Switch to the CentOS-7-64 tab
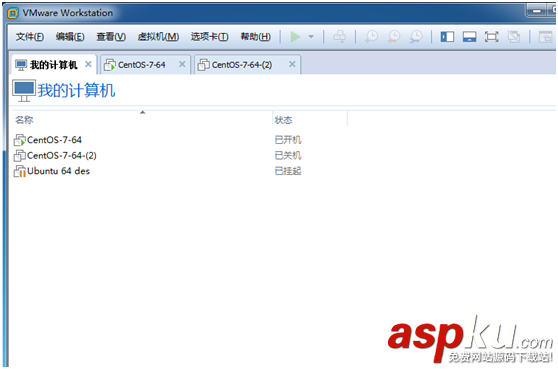 (x=145, y=64)
